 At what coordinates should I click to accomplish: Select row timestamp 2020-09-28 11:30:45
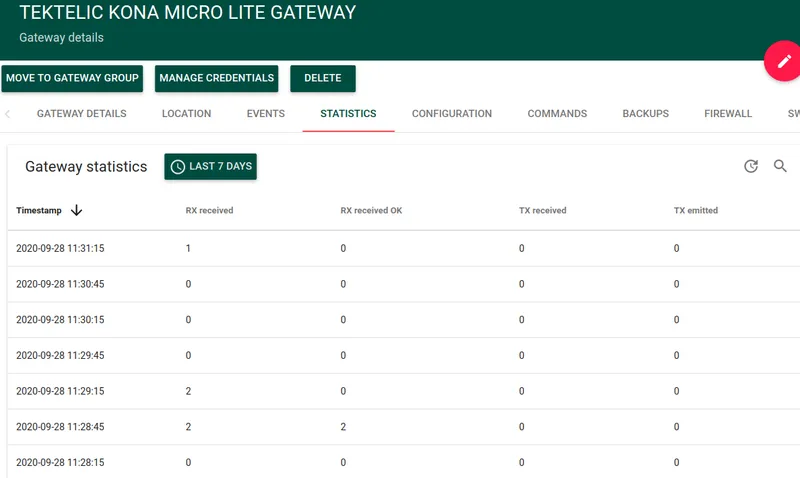pyautogui.click(x=60, y=284)
